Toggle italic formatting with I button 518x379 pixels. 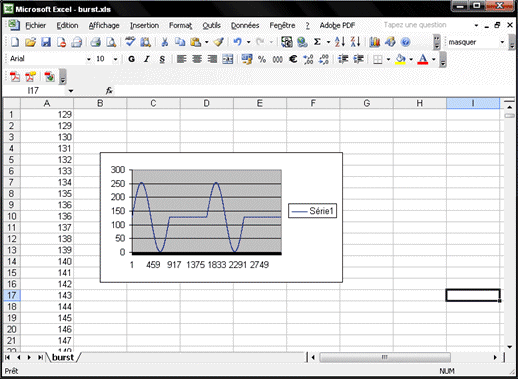point(147,59)
